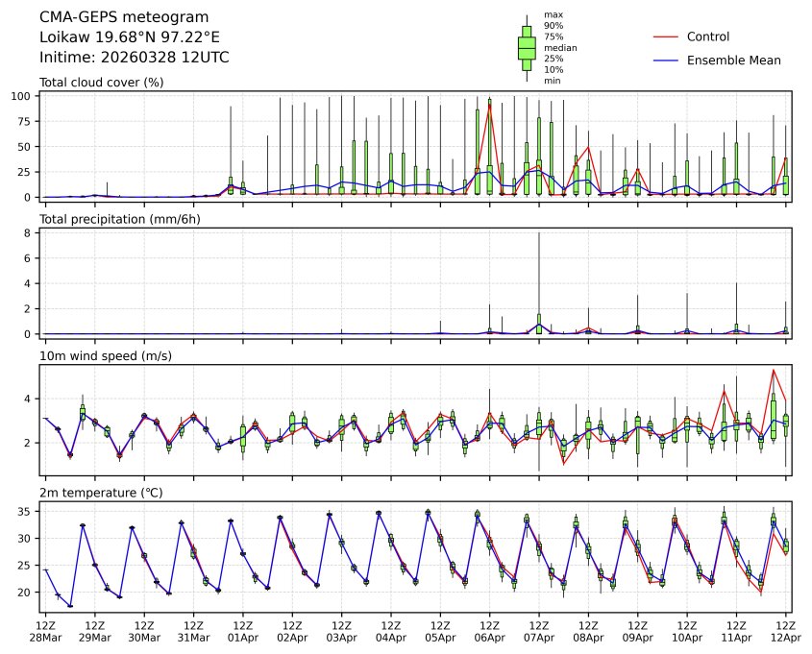Click the 12Z 12Apr time axis label

[x=786, y=631]
